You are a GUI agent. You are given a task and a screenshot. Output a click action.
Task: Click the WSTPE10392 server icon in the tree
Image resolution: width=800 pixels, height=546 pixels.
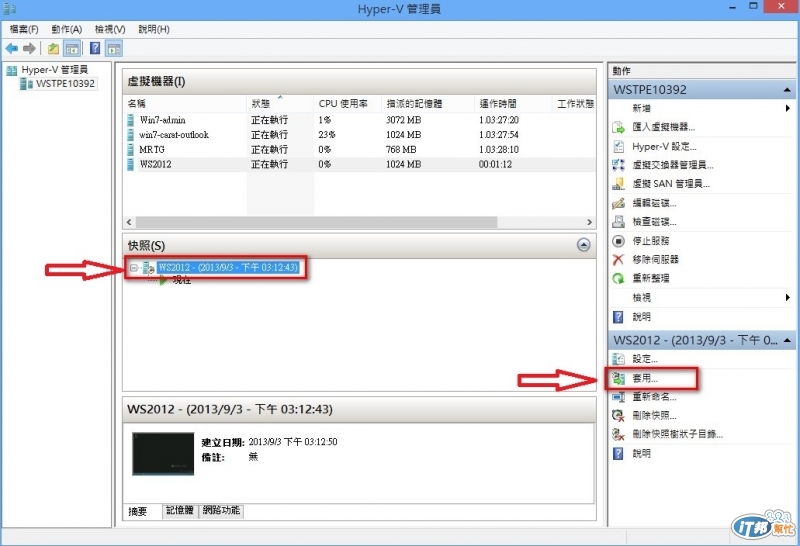click(x=26, y=84)
